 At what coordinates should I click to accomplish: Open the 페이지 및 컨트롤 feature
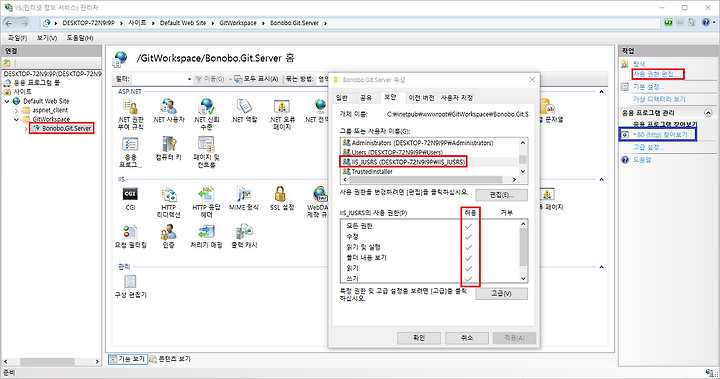pos(206,152)
